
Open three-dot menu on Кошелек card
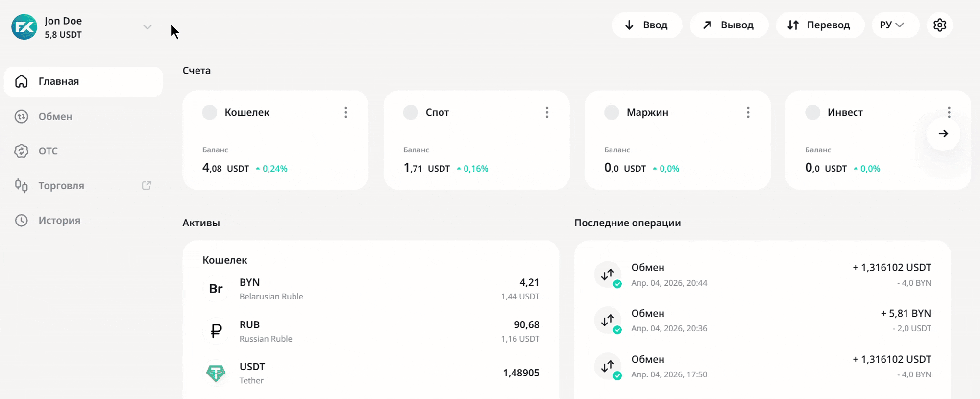click(x=346, y=112)
